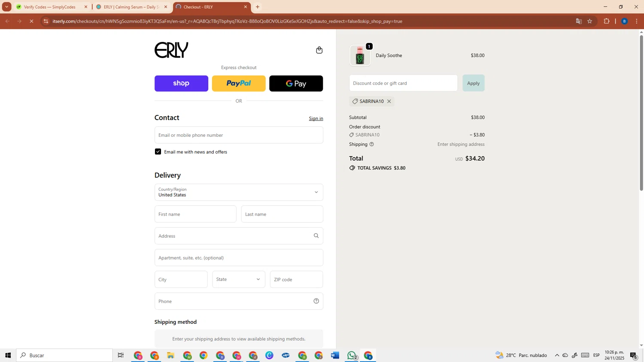Uncheck Email me with news and offers
This screenshot has height=362, width=644.
158,151
